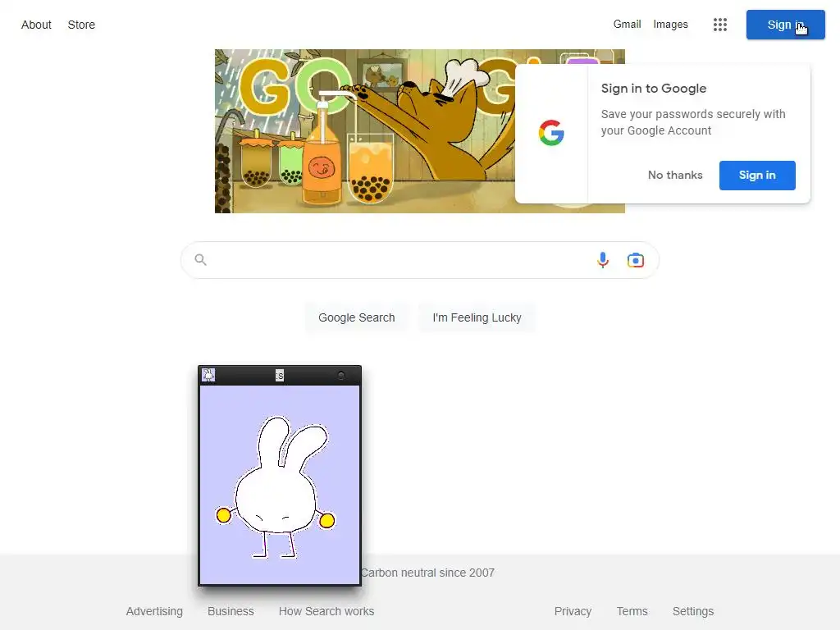Open How Search works link
The image size is (840, 630).
point(326,611)
